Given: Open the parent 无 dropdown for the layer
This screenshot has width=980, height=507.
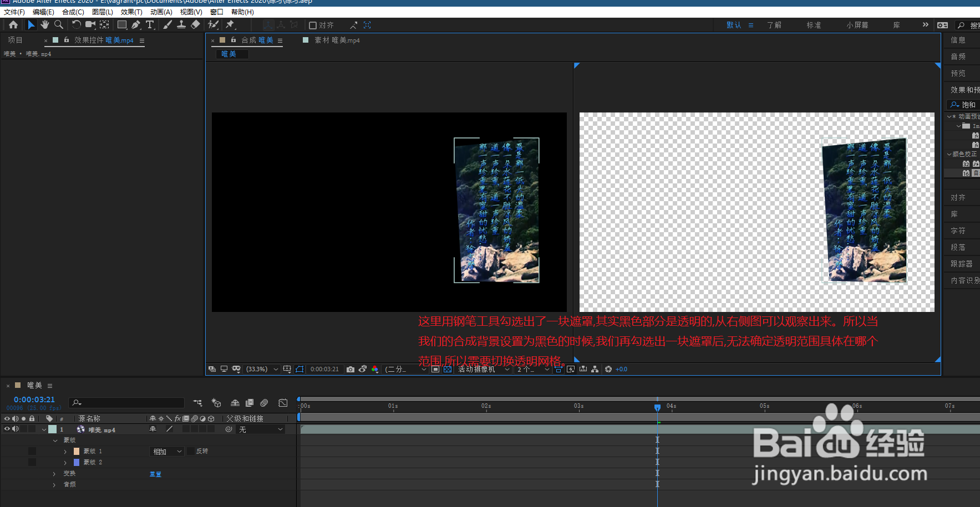Looking at the screenshot, I should (x=261, y=429).
